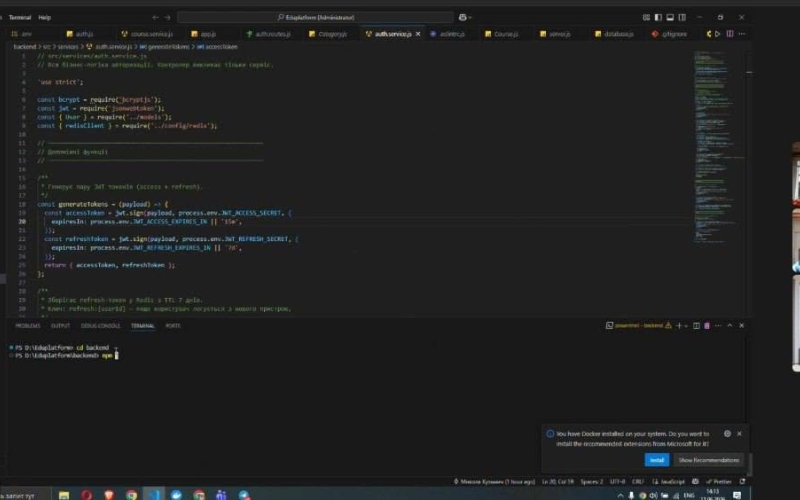Open the launch profile dropdown arrow next to plus
This screenshot has width=800, height=500.
click(x=686, y=326)
